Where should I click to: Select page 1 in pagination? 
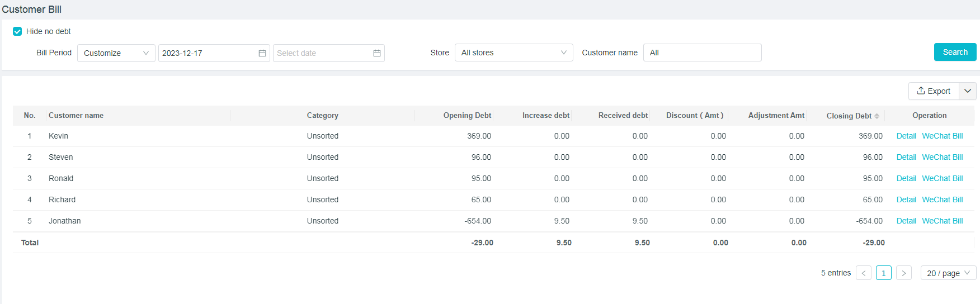tap(883, 273)
